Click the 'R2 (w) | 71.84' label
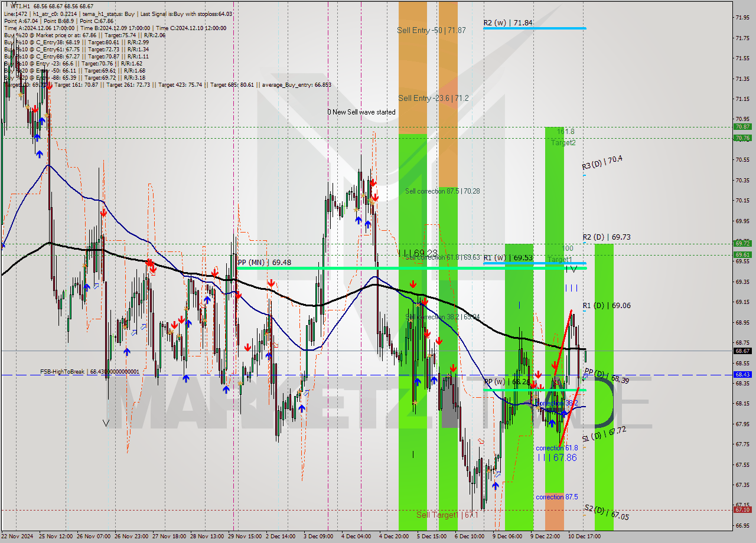This screenshot has width=756, height=543. [x=508, y=23]
